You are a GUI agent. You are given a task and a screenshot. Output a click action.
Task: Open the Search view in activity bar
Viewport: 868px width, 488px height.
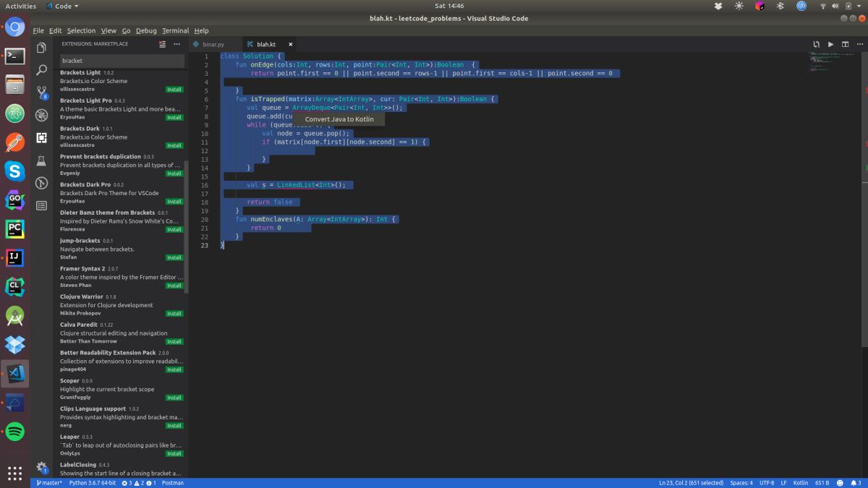click(42, 70)
